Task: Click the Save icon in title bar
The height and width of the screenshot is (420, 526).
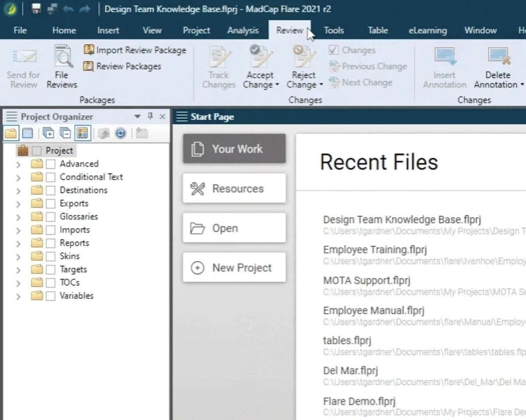Action: pos(37,9)
